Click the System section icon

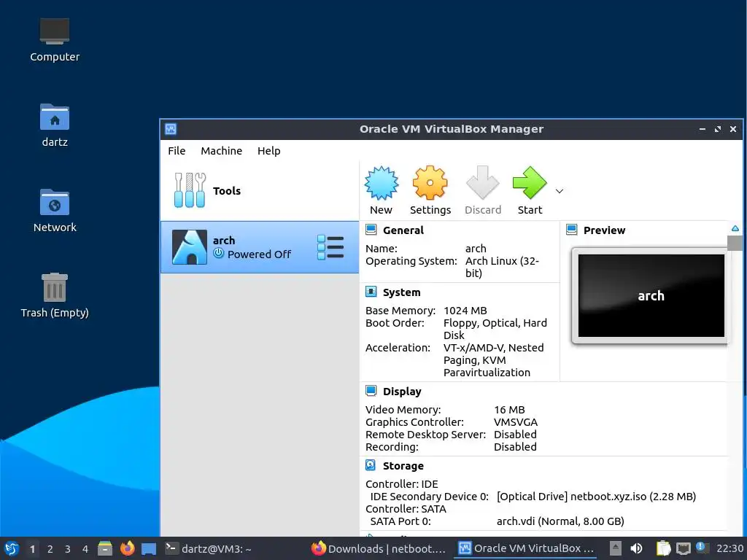click(x=371, y=292)
